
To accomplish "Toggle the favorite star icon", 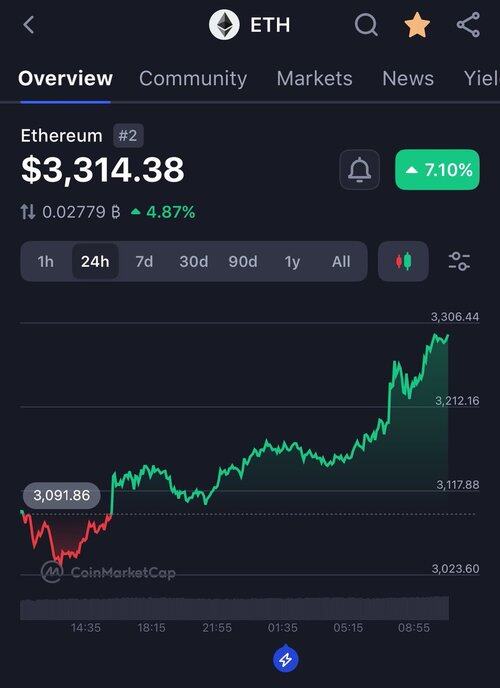I will pyautogui.click(x=417, y=25).
